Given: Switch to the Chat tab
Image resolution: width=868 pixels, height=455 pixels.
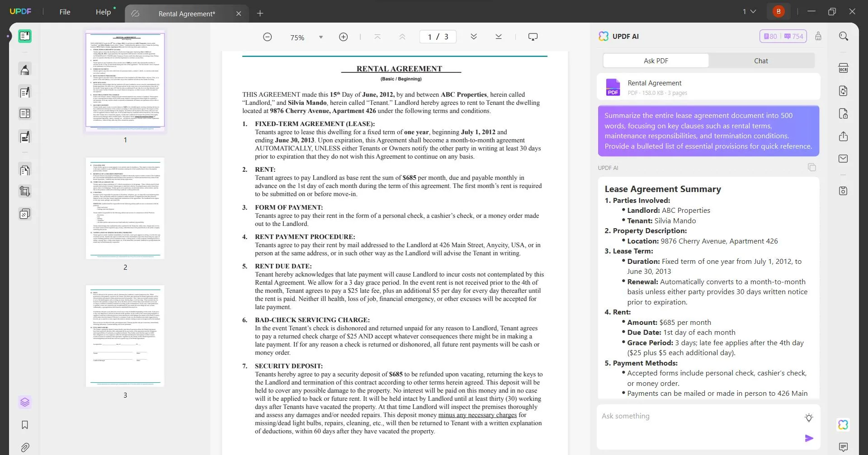Looking at the screenshot, I should coord(761,60).
